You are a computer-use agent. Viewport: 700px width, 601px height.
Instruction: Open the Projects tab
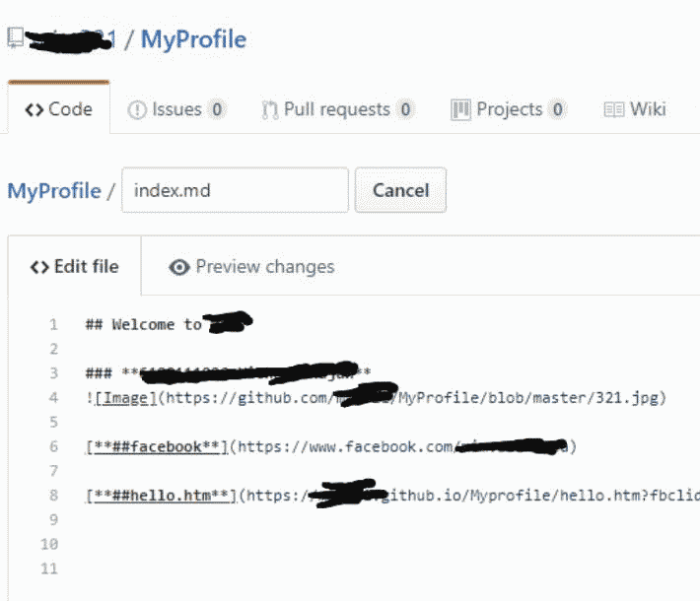click(509, 109)
